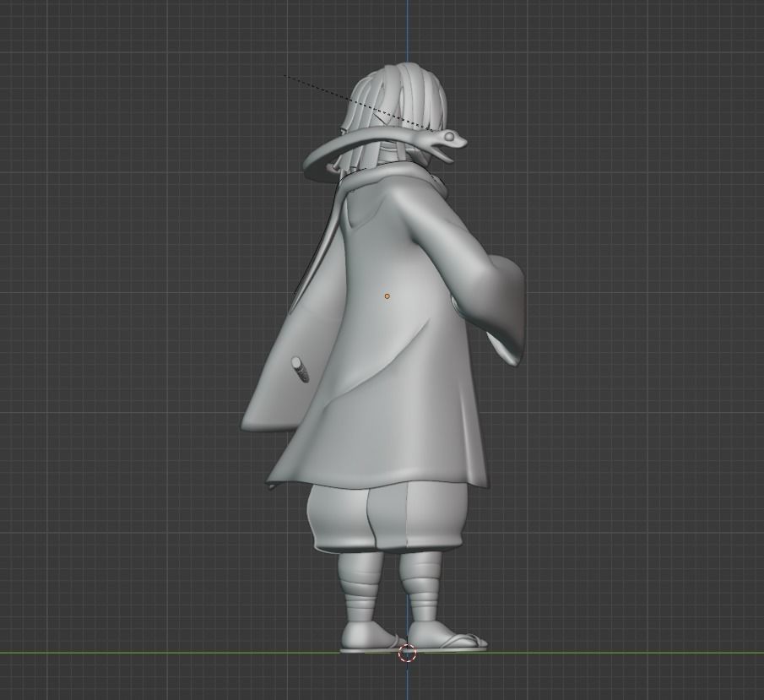The height and width of the screenshot is (700, 764).
Task: Select the sandal on the front foot
Action: [x=447, y=641]
